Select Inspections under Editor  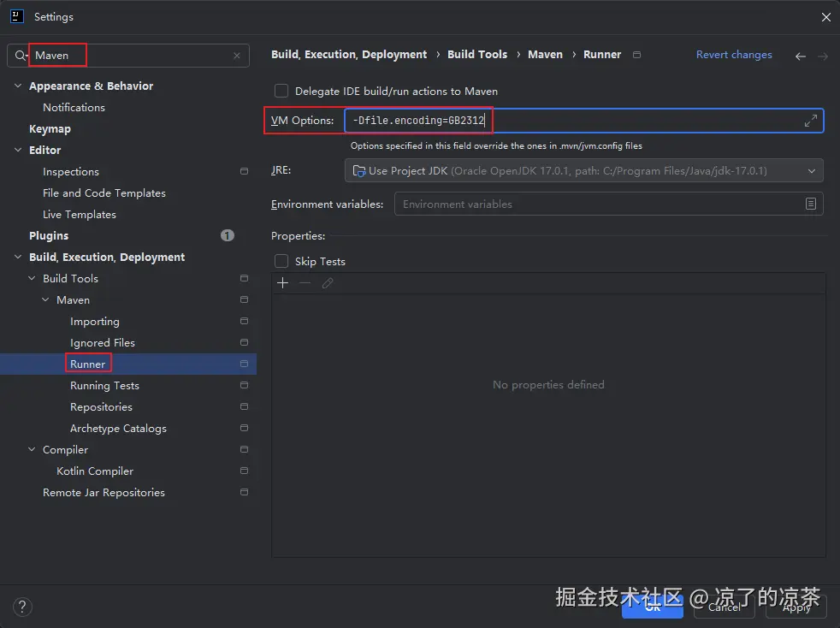click(71, 172)
